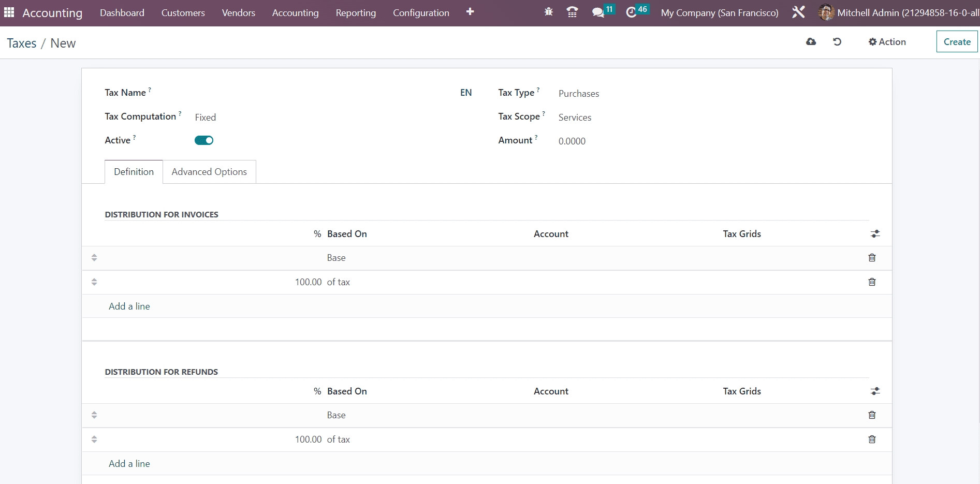Open the activities clock icon
This screenshot has width=980, height=484.
click(x=631, y=12)
